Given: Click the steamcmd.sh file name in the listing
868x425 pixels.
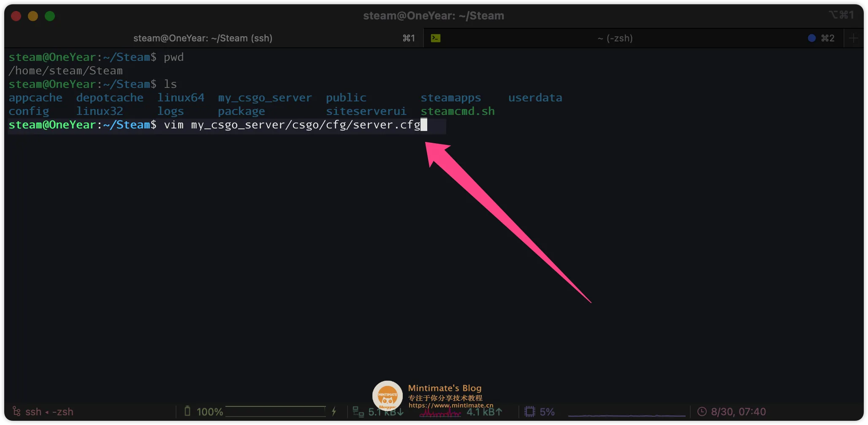Looking at the screenshot, I should tap(457, 112).
